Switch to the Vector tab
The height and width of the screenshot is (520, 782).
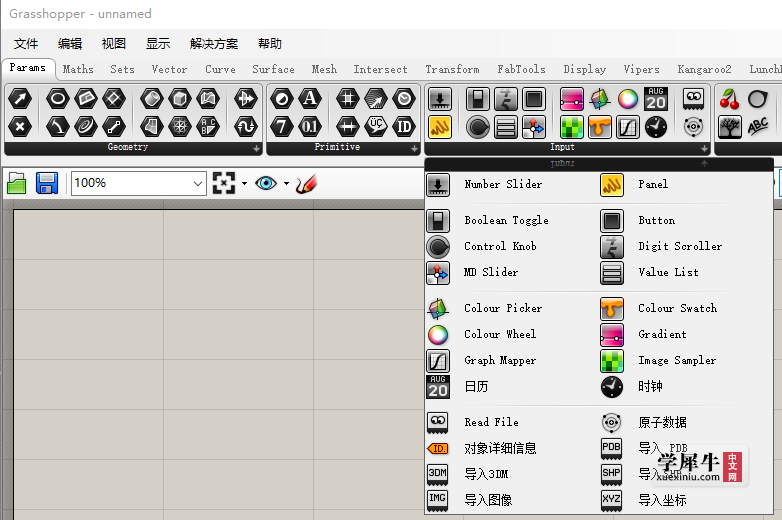pos(169,69)
